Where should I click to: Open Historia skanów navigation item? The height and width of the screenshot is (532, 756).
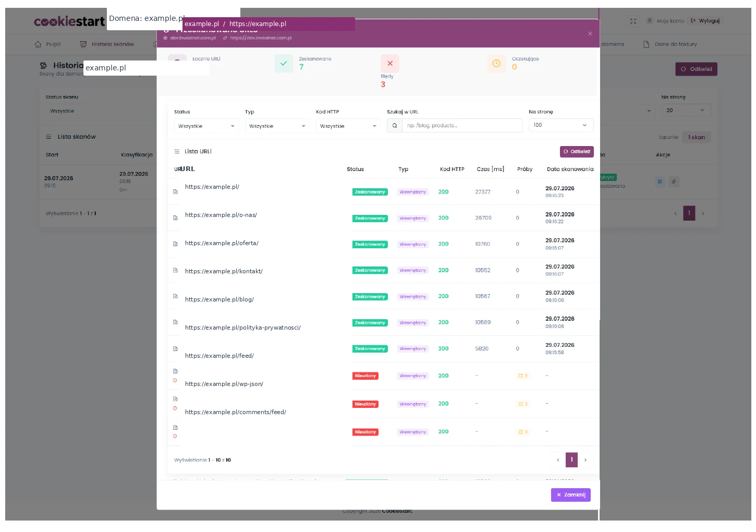[107, 44]
